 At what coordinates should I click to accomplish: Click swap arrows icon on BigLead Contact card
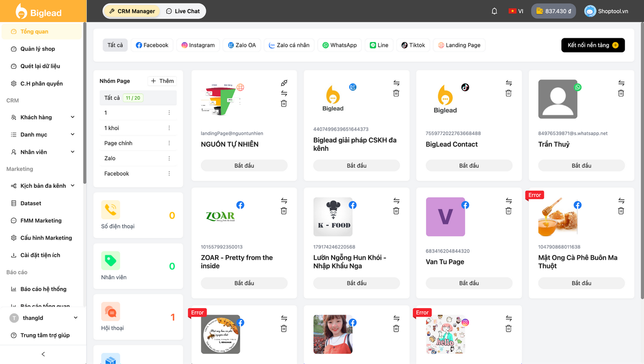click(509, 83)
